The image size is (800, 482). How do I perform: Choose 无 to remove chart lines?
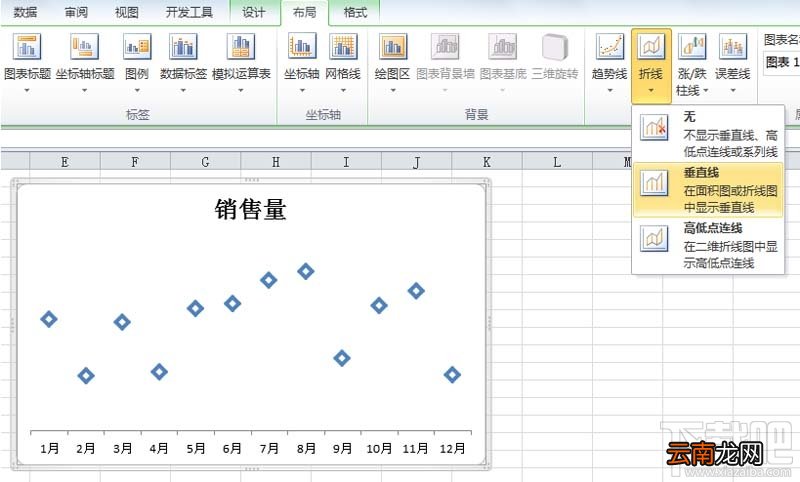point(708,134)
